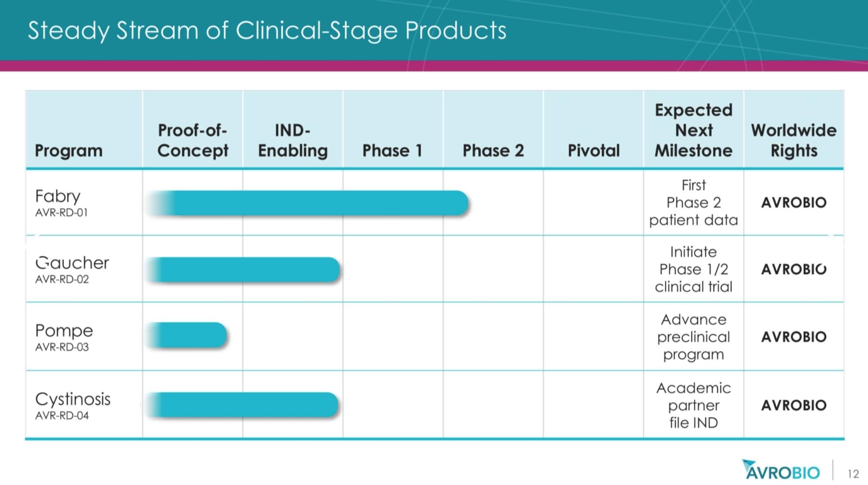Click the Pivotal column header

point(593,151)
